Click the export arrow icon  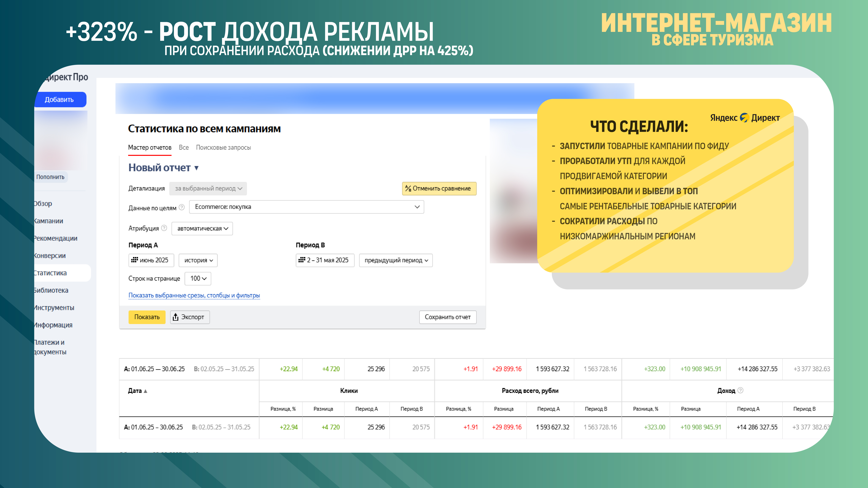(176, 317)
